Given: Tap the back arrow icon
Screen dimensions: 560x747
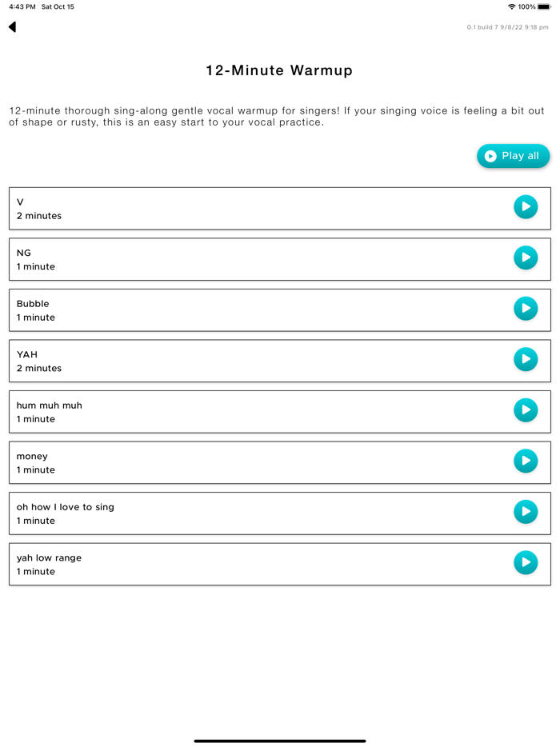Looking at the screenshot, I should 13,27.
